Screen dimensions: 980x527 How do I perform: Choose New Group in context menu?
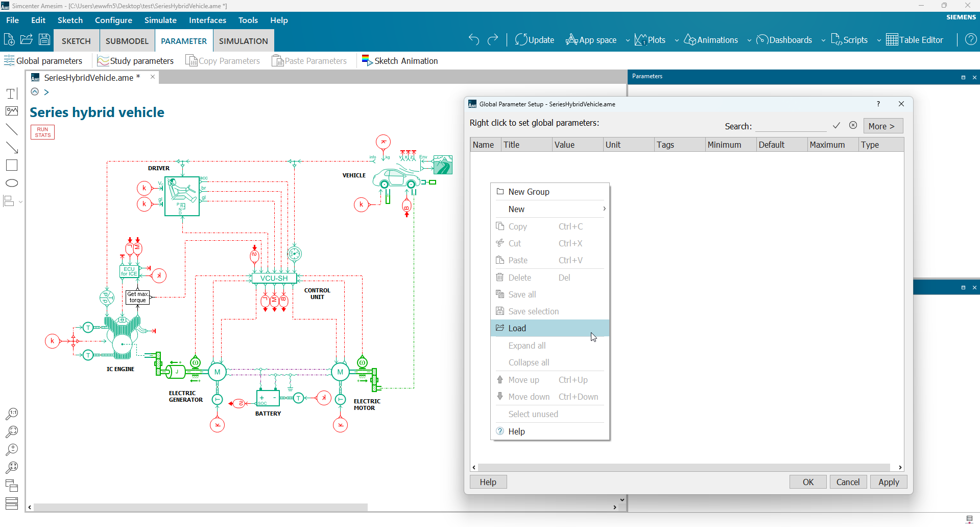point(550,192)
